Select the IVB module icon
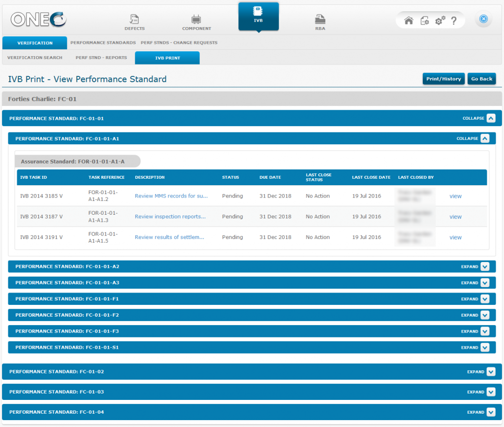 pyautogui.click(x=258, y=16)
